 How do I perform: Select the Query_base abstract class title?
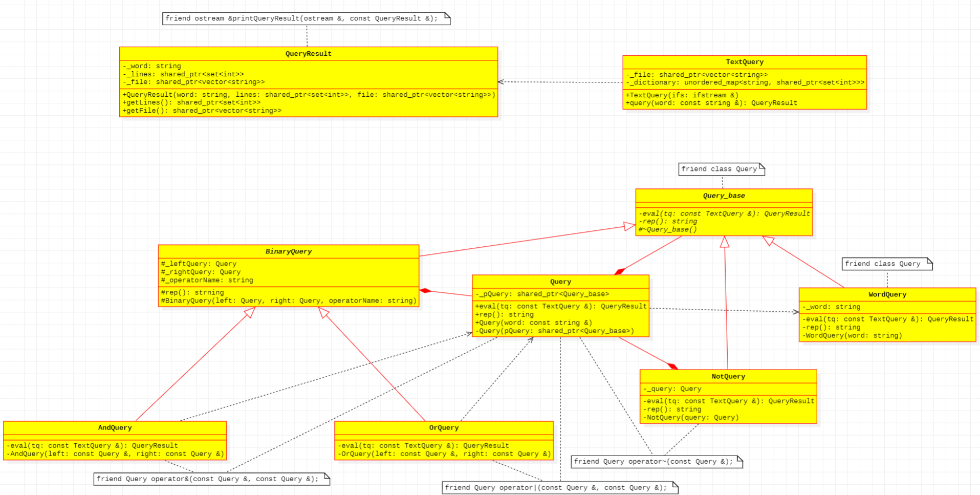724,196
